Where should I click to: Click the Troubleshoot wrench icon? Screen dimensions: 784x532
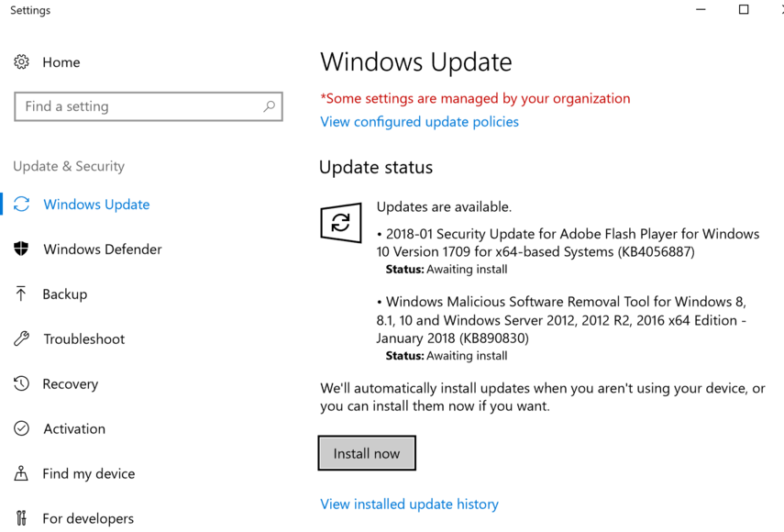point(22,339)
